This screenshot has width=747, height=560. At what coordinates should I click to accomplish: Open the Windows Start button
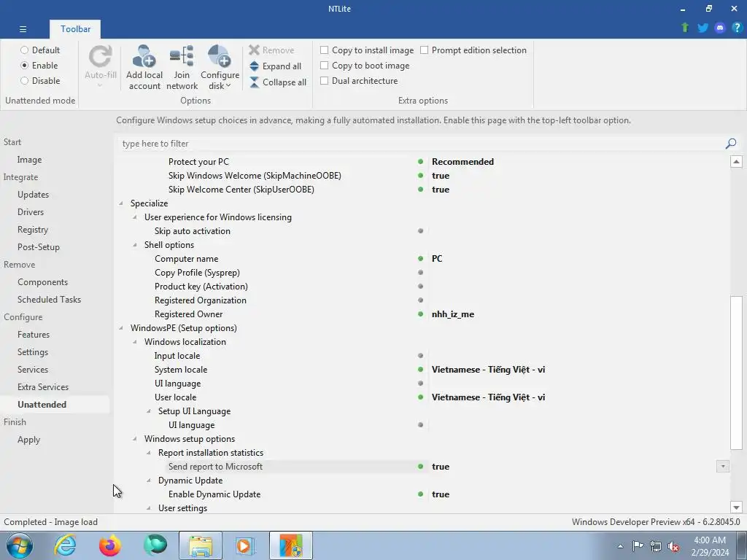20,545
